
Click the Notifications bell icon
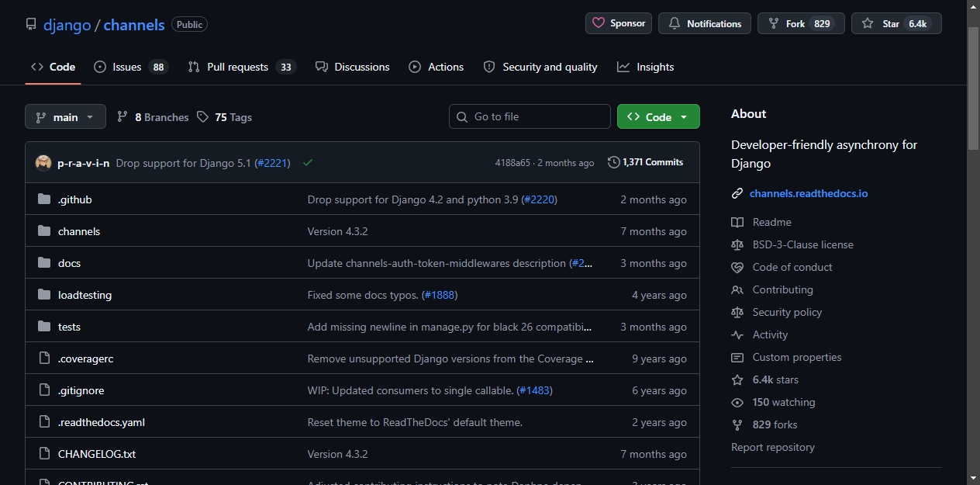[675, 23]
